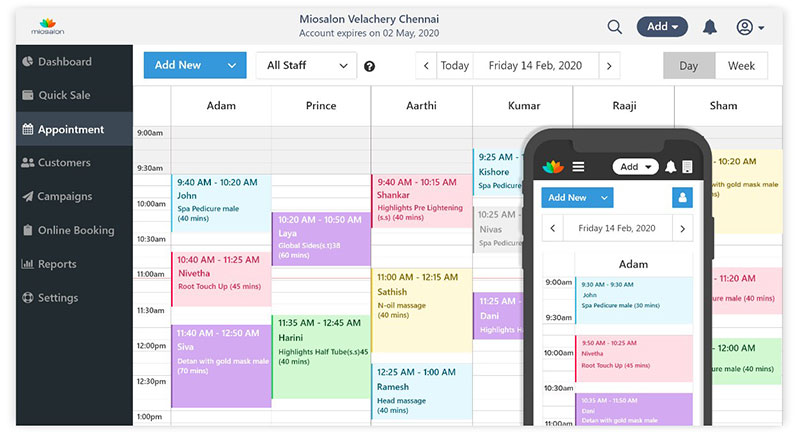Select the Prince staff column header
Image resolution: width=800 pixels, height=441 pixels.
pyautogui.click(x=321, y=106)
